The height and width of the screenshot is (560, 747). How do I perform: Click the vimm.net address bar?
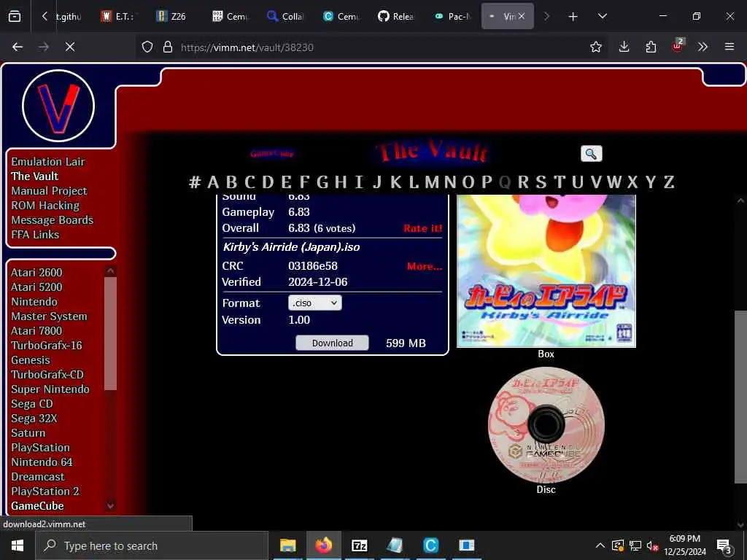[371, 47]
